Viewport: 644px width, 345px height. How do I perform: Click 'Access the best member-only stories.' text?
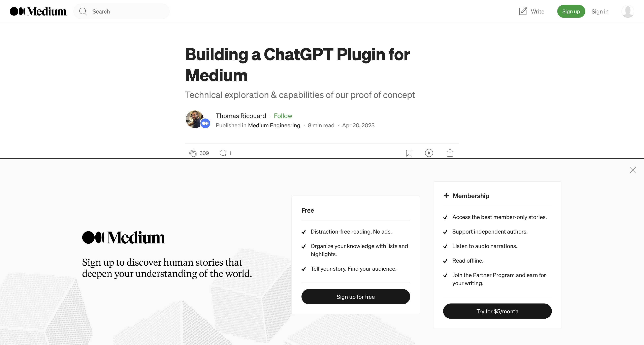[x=500, y=217]
